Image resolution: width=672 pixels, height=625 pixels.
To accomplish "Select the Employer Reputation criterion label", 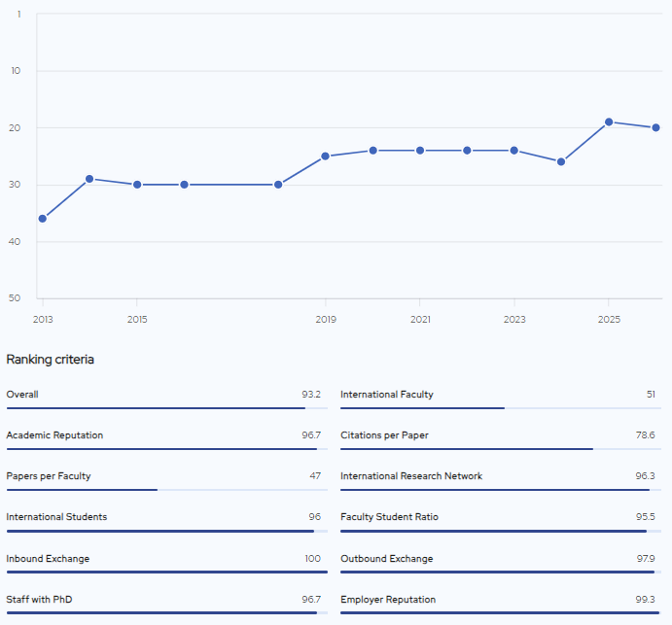I will [x=388, y=600].
